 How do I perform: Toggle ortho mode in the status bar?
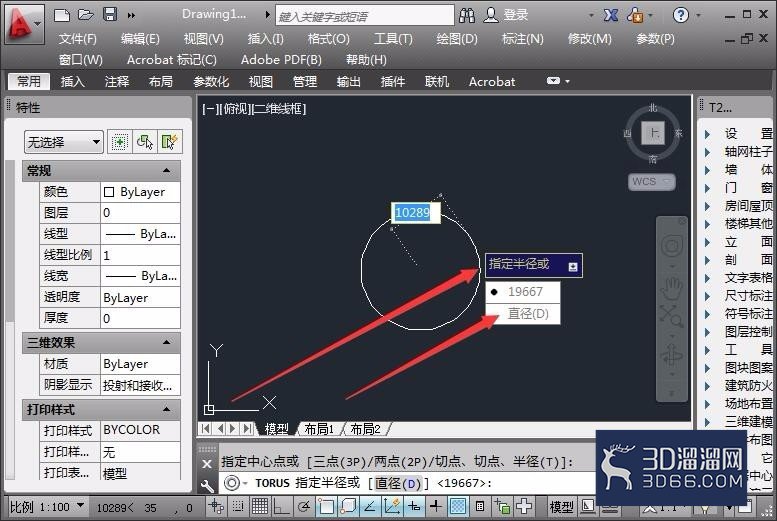[x=281, y=506]
